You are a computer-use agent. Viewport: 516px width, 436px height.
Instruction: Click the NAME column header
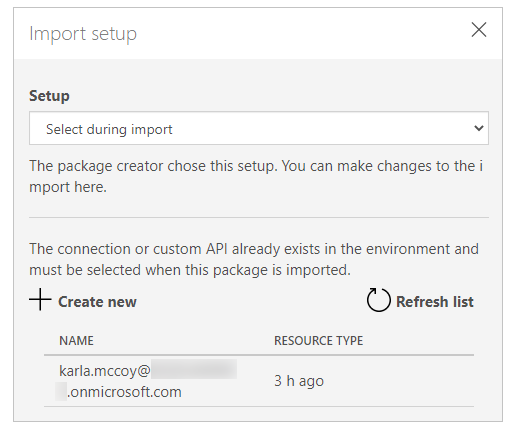[76, 341]
